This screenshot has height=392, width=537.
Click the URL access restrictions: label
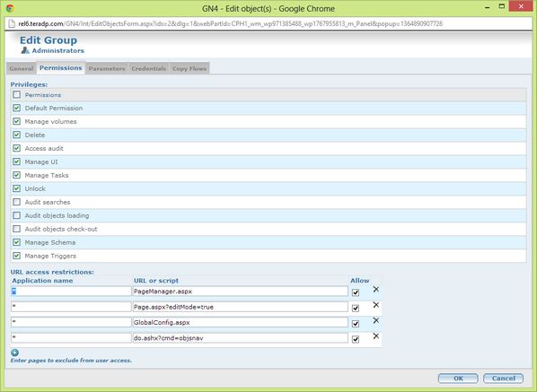point(52,272)
